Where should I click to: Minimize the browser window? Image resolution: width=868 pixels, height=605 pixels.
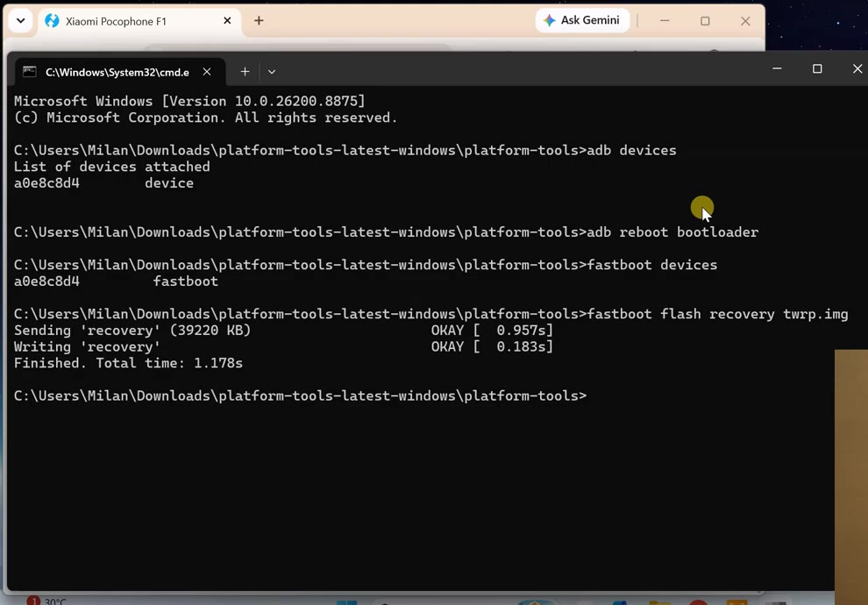tap(665, 21)
